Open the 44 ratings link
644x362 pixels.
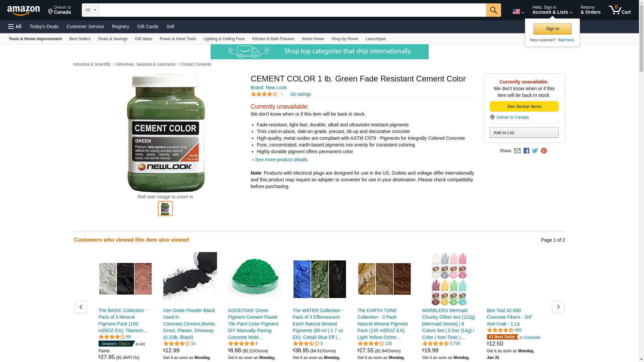coord(301,94)
